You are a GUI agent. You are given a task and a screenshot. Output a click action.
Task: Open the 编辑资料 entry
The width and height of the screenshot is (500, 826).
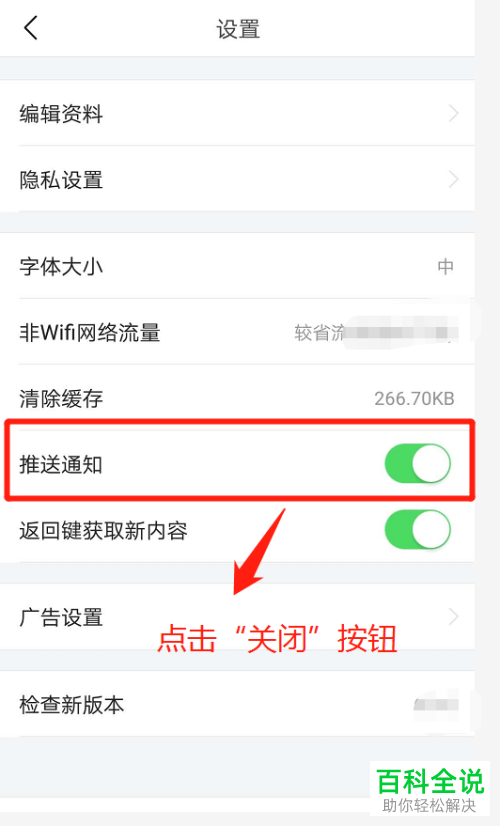pos(237,113)
